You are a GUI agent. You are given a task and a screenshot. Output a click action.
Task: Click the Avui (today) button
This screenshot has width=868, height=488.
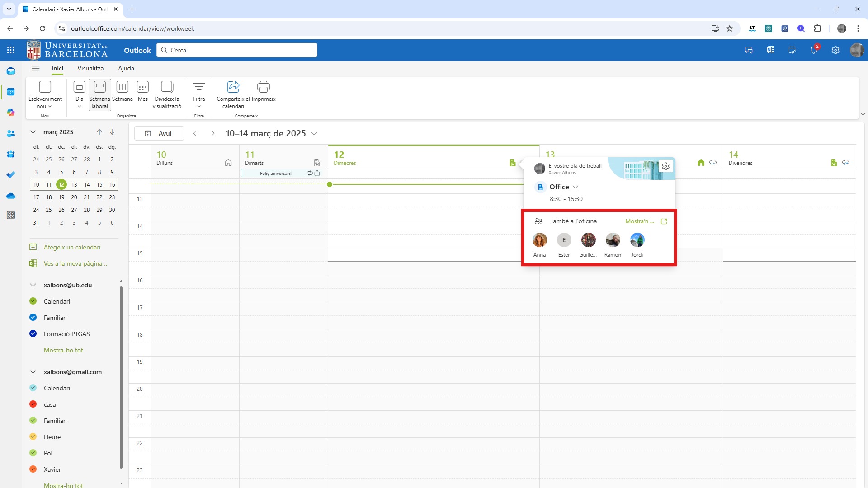pos(159,133)
